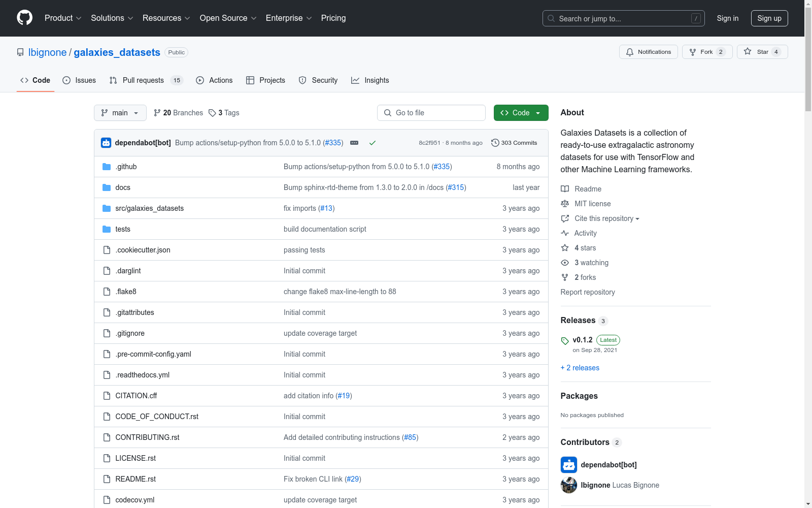Click the docs folder icon
812x508 pixels.
point(107,187)
